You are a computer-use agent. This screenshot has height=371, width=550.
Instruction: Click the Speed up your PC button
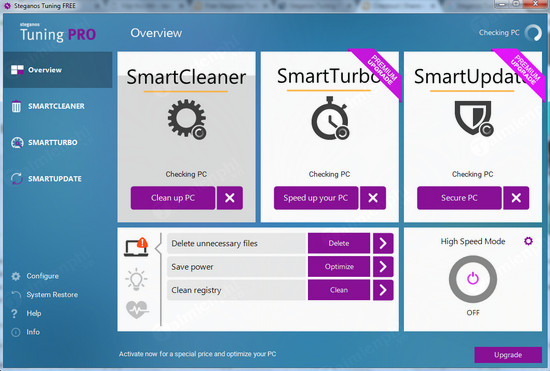pyautogui.click(x=316, y=198)
